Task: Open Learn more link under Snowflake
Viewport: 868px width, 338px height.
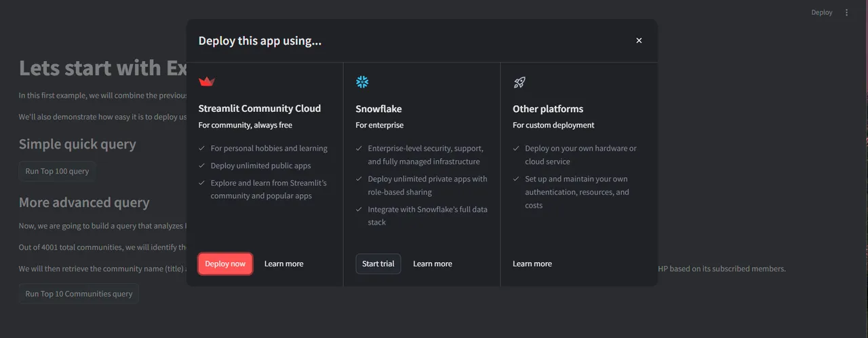Action: point(433,264)
